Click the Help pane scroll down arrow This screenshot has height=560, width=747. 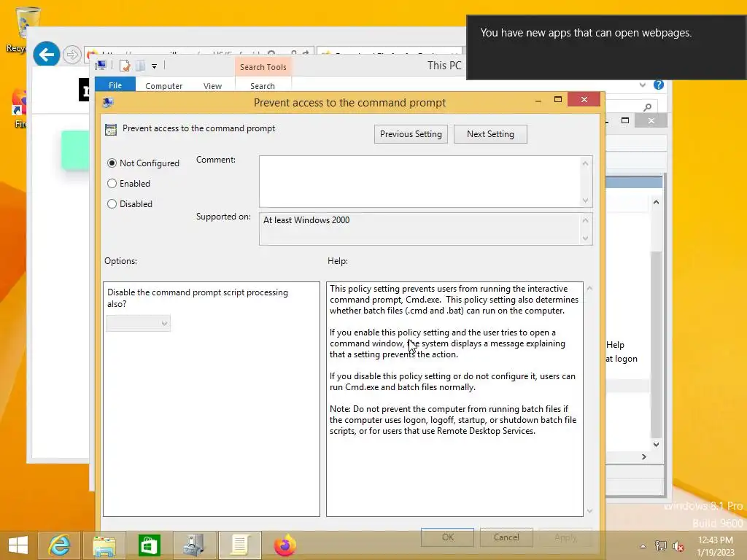[589, 511]
